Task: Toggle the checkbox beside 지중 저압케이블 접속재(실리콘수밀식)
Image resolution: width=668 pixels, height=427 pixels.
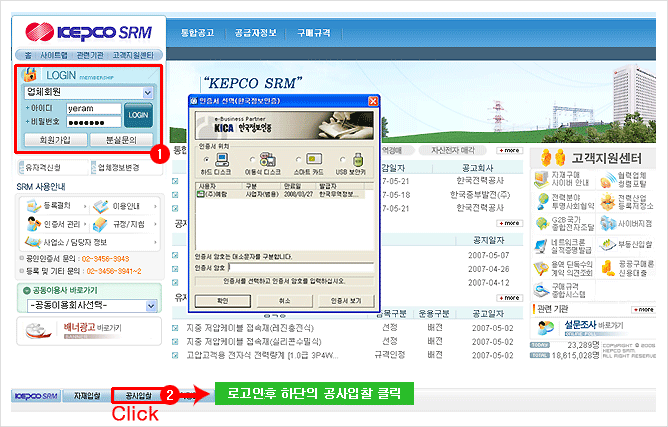Action: [x=175, y=342]
